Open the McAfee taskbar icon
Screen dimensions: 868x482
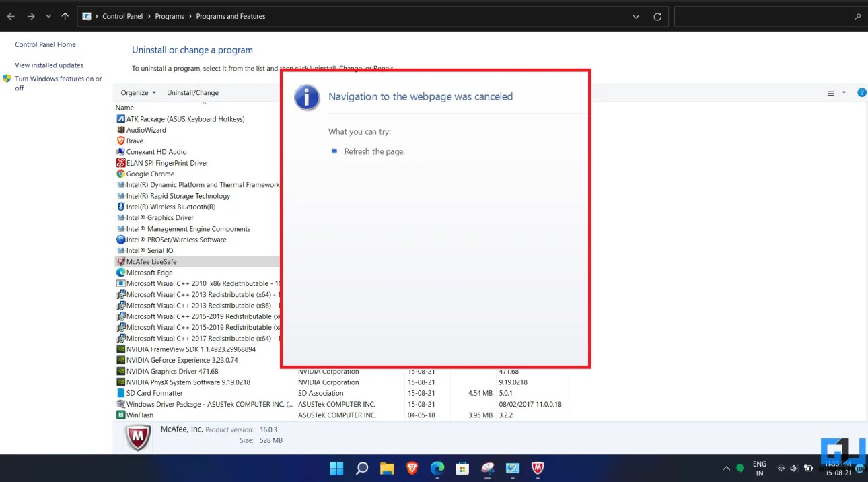(538, 469)
